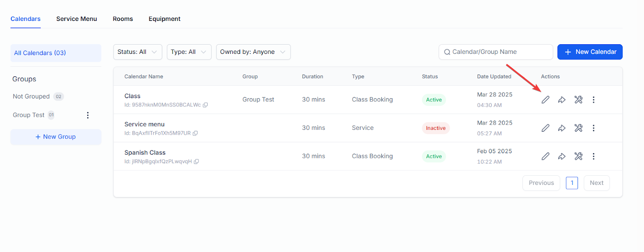
Task: Open the Equipment tab
Action: (x=164, y=19)
